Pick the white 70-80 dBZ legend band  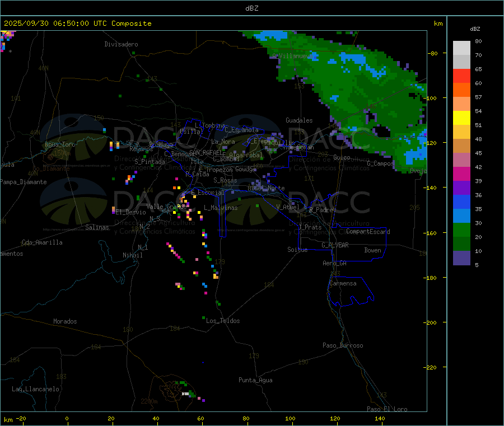(461, 48)
